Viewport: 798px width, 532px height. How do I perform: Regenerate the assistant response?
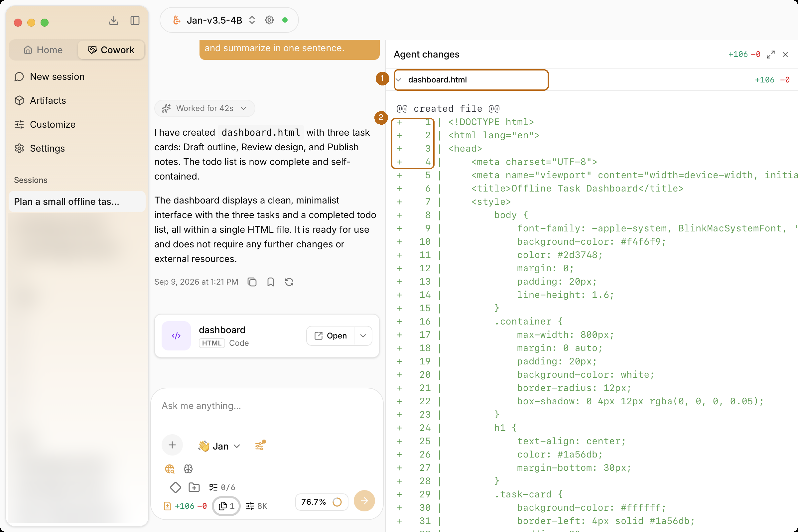(x=289, y=282)
